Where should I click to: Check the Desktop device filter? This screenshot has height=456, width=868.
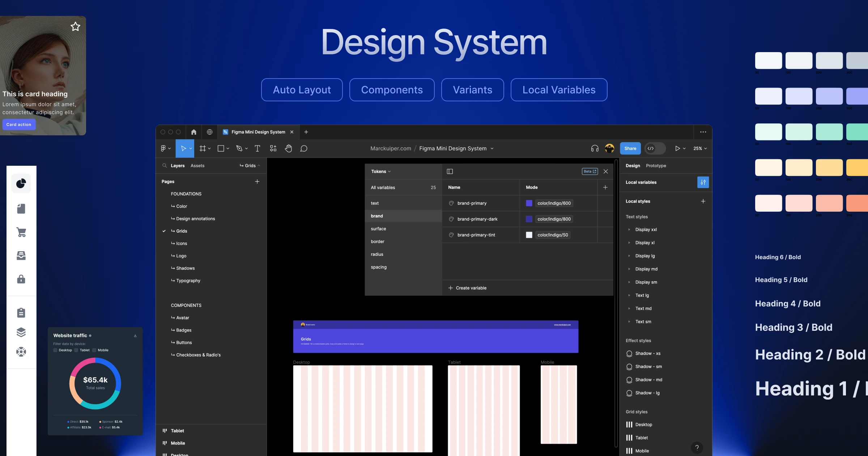pyautogui.click(x=55, y=350)
